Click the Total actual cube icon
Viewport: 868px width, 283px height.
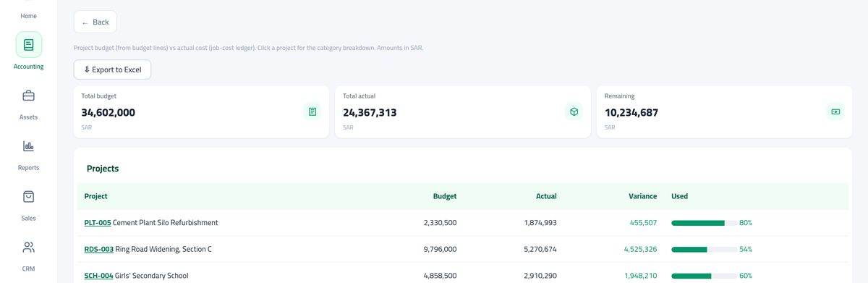pyautogui.click(x=574, y=111)
